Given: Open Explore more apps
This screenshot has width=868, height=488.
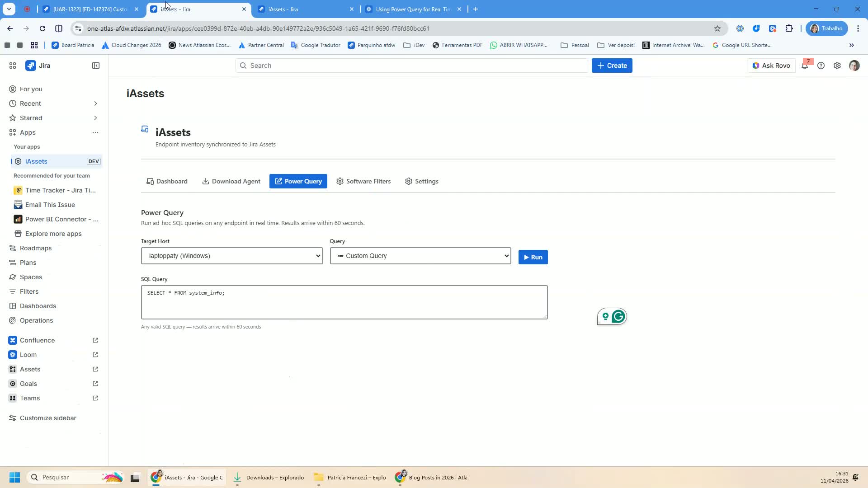Looking at the screenshot, I should pos(53,234).
